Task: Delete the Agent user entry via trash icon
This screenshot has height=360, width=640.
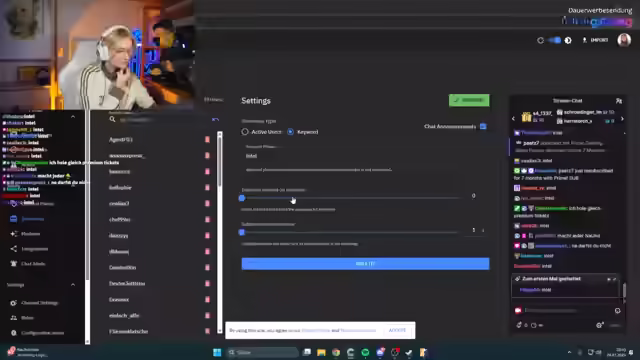Action: coord(207,140)
